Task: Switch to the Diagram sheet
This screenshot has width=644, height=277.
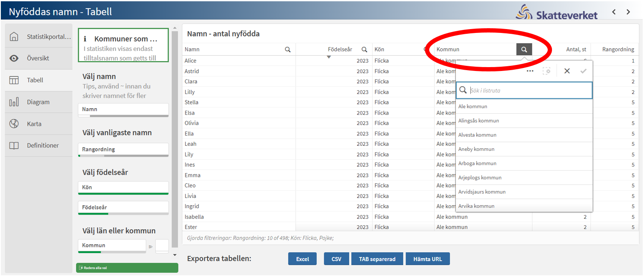Action: pos(38,102)
